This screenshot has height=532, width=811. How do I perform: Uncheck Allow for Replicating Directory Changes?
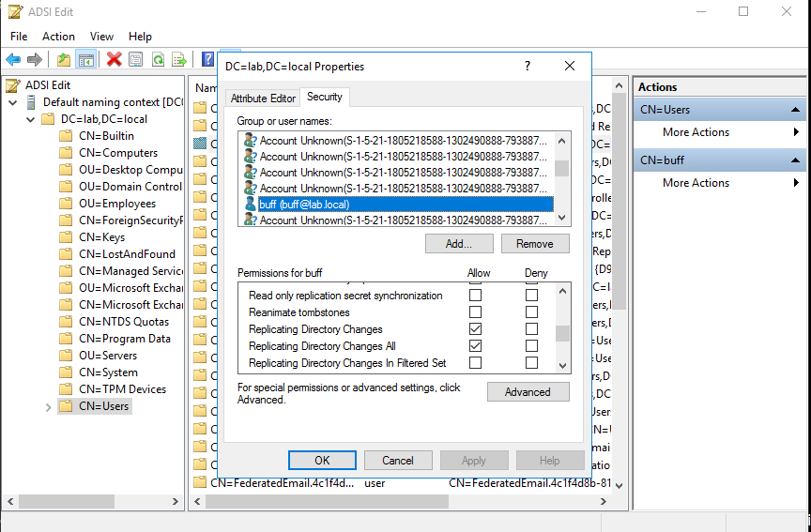point(475,328)
